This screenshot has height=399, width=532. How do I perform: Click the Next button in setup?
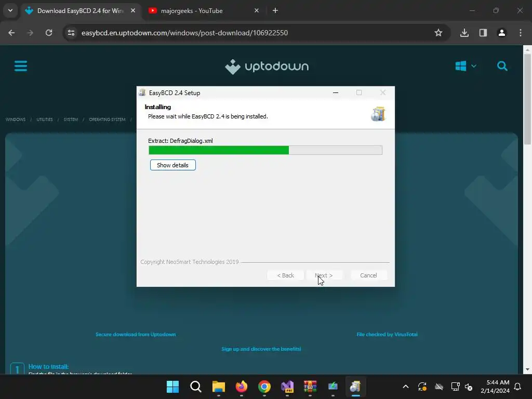(324, 275)
